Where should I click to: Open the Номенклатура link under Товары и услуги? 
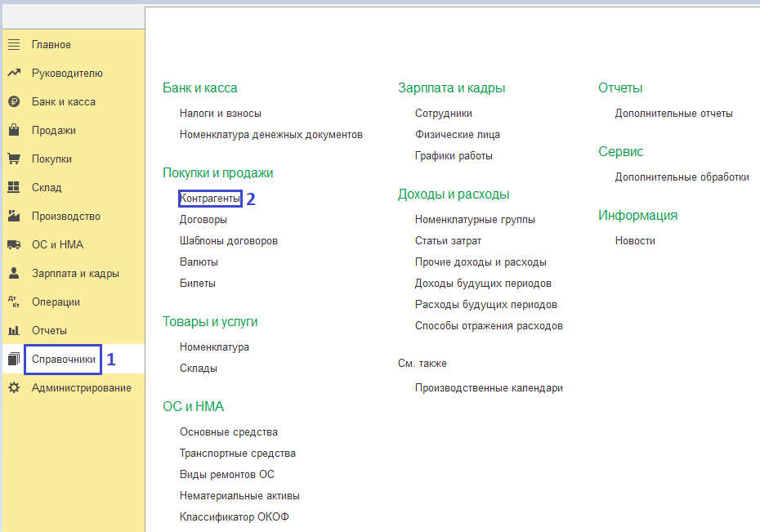(x=214, y=347)
